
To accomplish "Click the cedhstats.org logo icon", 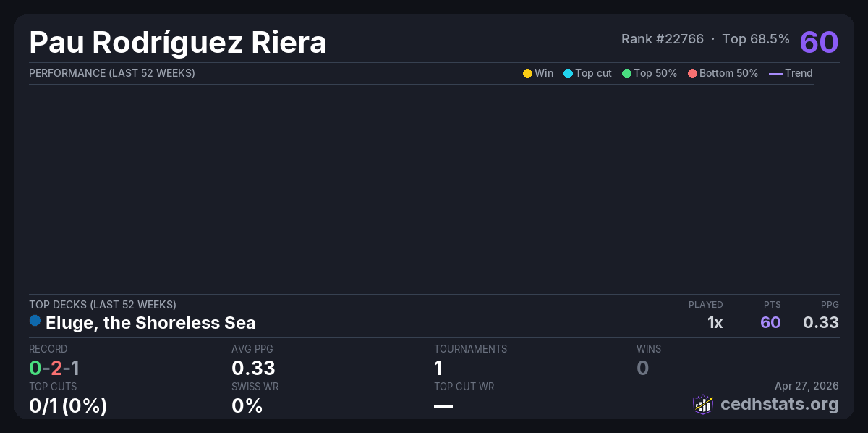I will coord(703,404).
